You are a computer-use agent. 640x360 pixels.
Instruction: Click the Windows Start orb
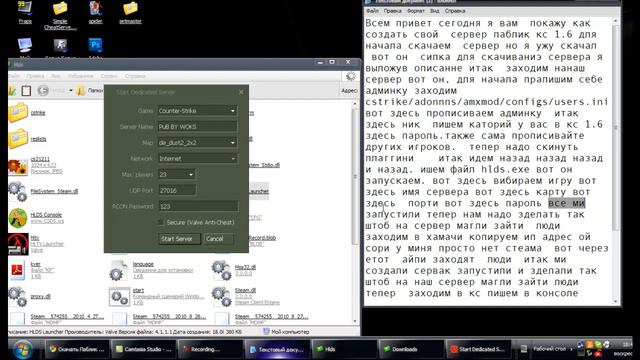[x=22, y=349]
